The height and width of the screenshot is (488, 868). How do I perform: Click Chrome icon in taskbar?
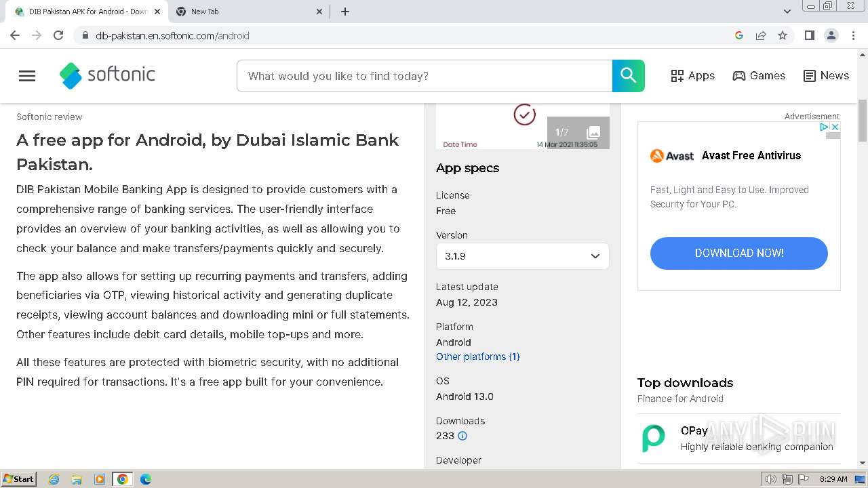123,479
